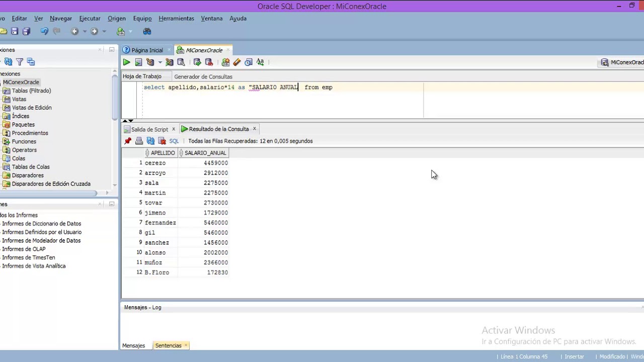
Task: Click the Forward navigation arrow
Action: click(94, 31)
